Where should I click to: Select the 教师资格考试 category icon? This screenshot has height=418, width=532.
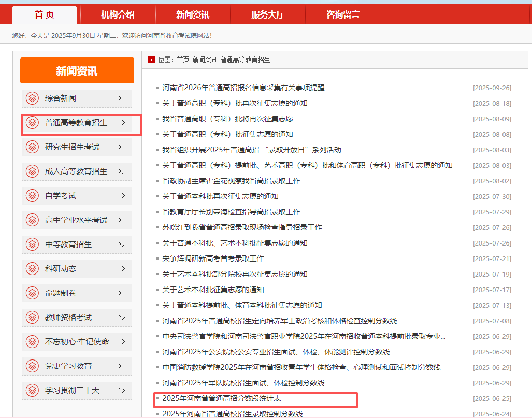click(x=32, y=317)
